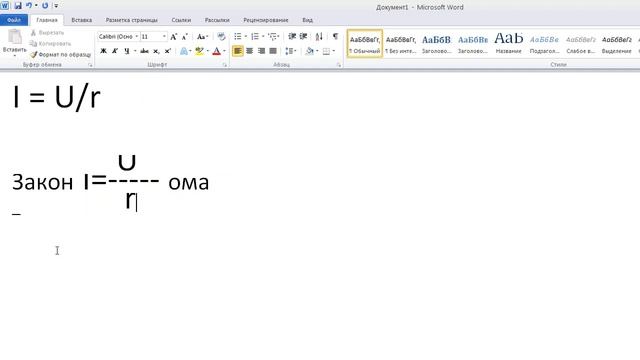Align text left
Screen dimensions: 640x360
pos(238,51)
